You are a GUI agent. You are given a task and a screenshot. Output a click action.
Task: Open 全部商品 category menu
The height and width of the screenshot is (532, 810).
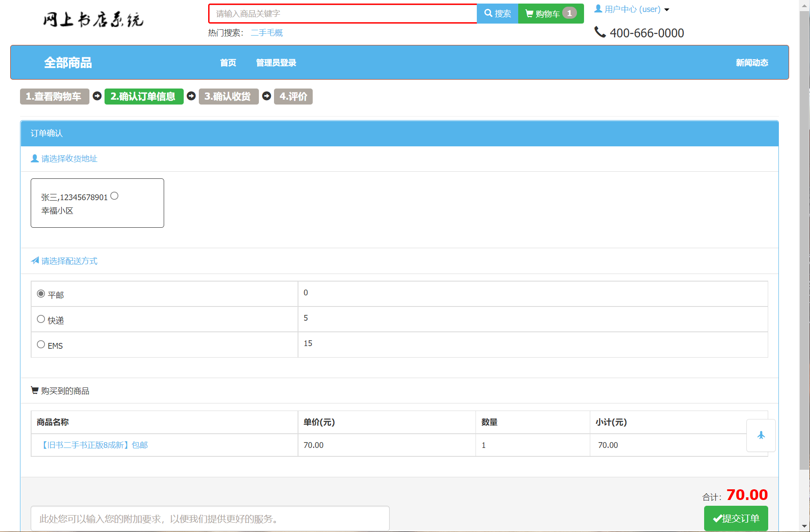coord(68,63)
